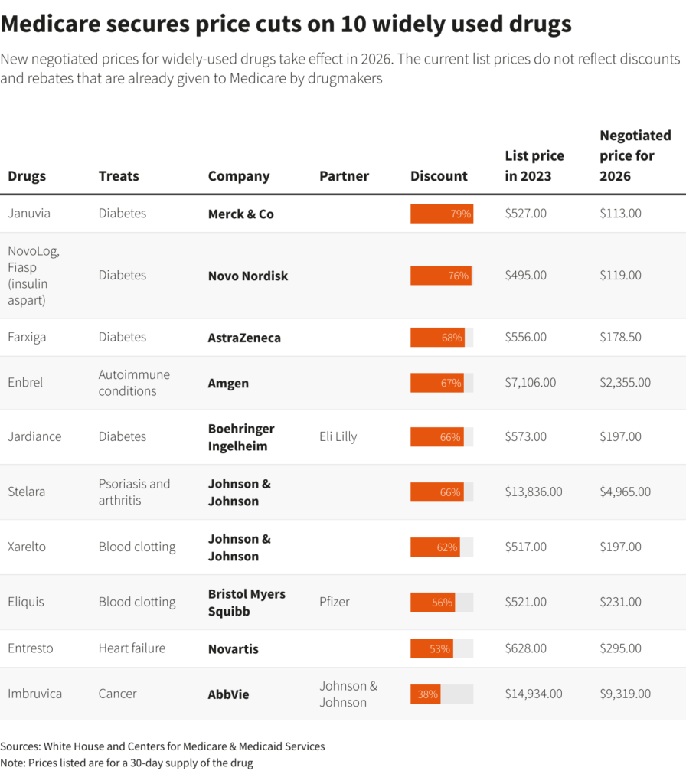Click the Sources footnote text
686x784 pixels.
162,746
